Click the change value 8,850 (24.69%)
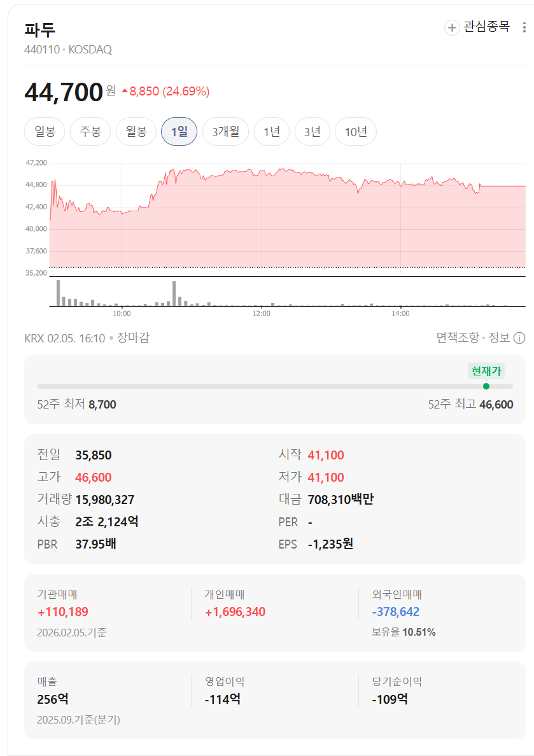534x756 pixels. click(x=165, y=91)
